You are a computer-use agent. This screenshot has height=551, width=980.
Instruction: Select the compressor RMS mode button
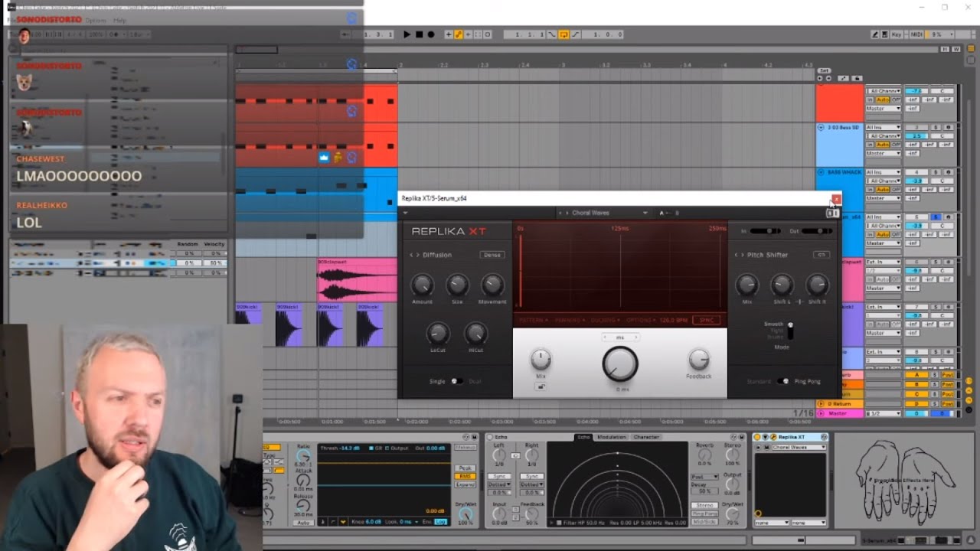pyautogui.click(x=465, y=476)
